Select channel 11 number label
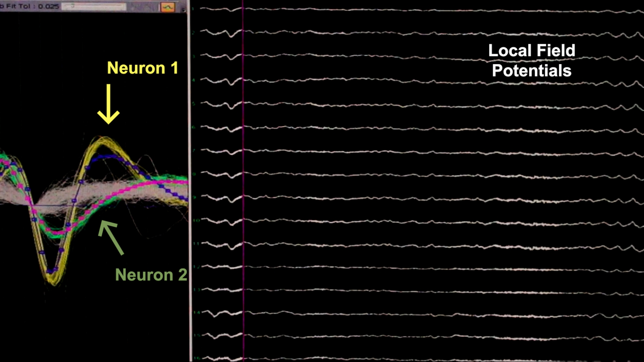Viewport: 644px width, 362px height. 196,244
